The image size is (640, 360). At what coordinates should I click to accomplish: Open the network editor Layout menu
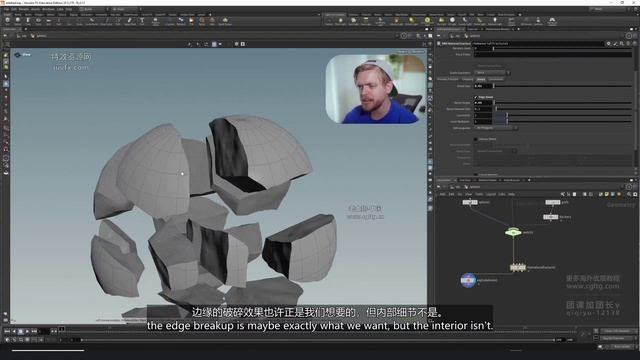click(491, 194)
